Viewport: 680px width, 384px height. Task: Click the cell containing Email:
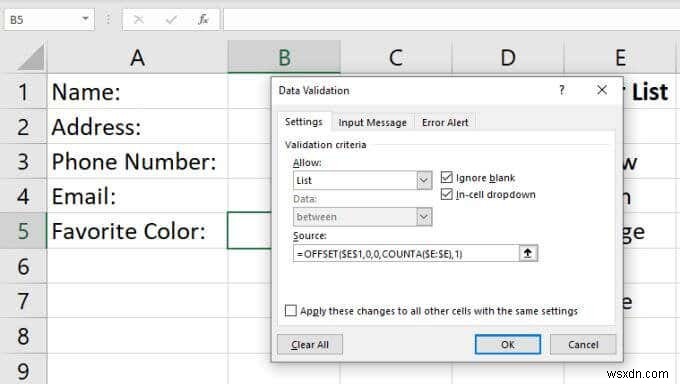pyautogui.click(x=137, y=196)
